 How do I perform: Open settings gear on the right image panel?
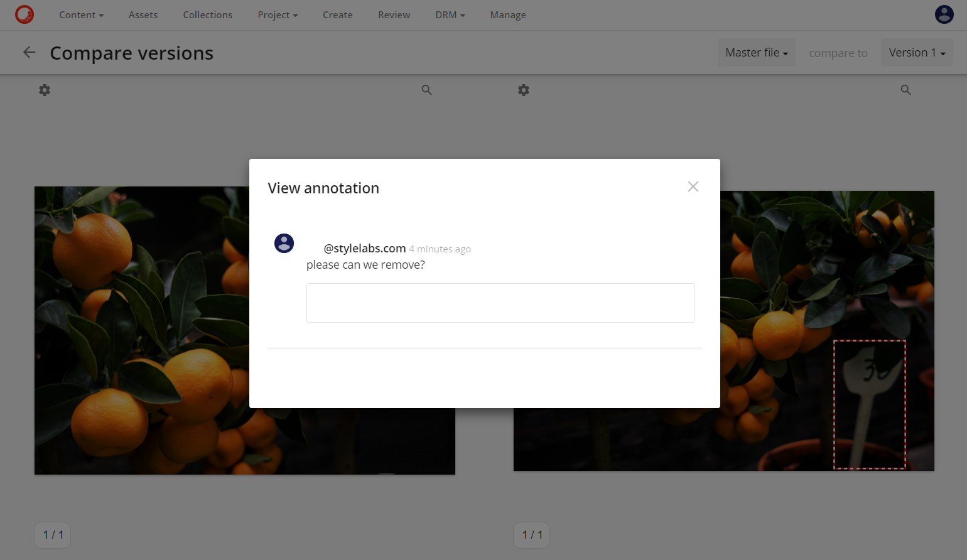[524, 90]
